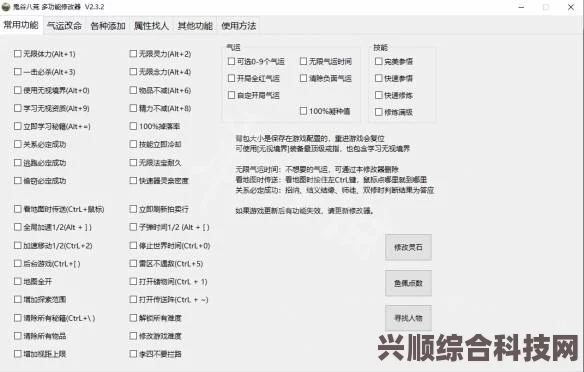
Task: Tick 增加探索范围 checkbox
Action: point(18,299)
